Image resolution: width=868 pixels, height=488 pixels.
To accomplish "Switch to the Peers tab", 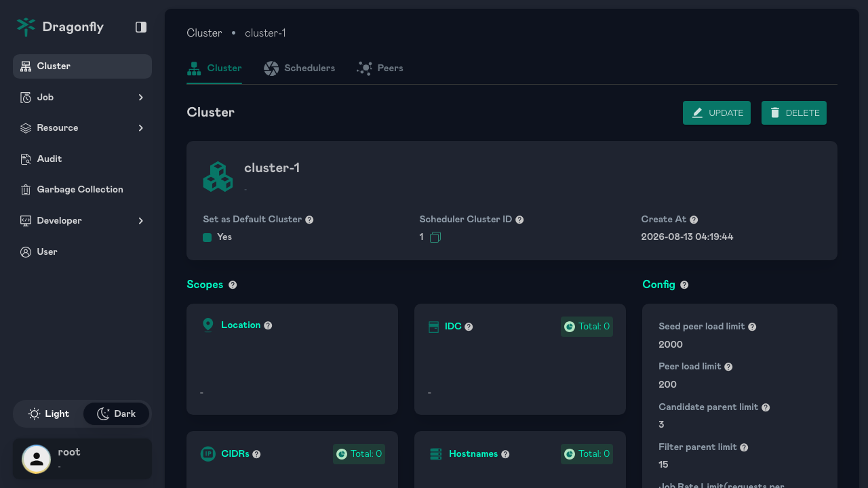I will pos(380,68).
